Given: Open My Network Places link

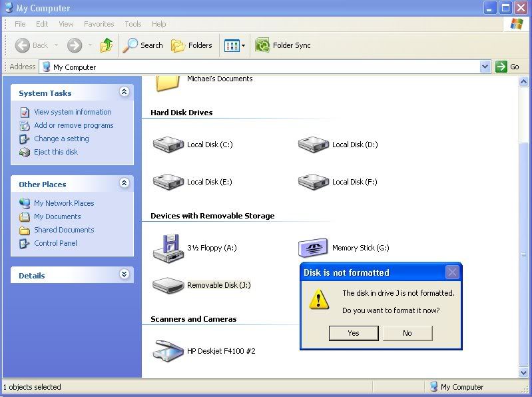Looking at the screenshot, I should pos(64,203).
